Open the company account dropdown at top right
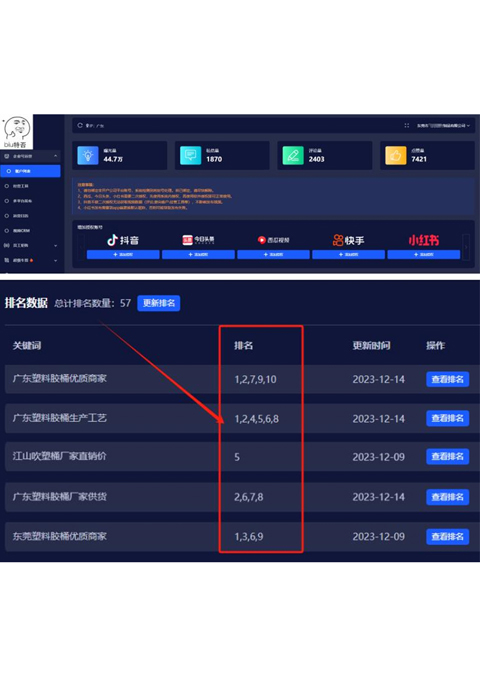480x700 pixels. point(443,125)
